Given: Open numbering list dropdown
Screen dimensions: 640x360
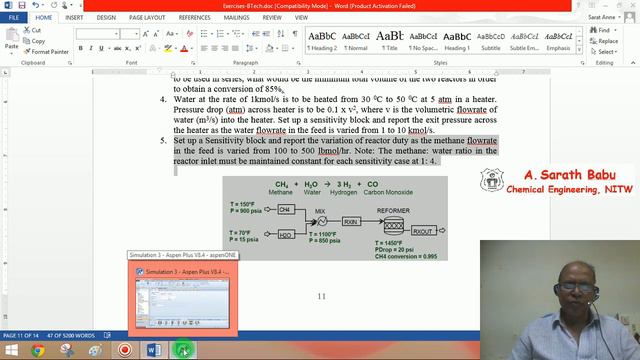Looking at the screenshot, I should (x=228, y=34).
